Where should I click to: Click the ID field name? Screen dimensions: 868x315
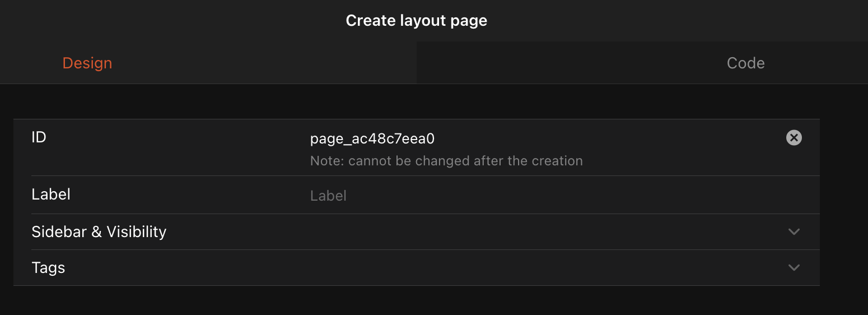tap(39, 137)
